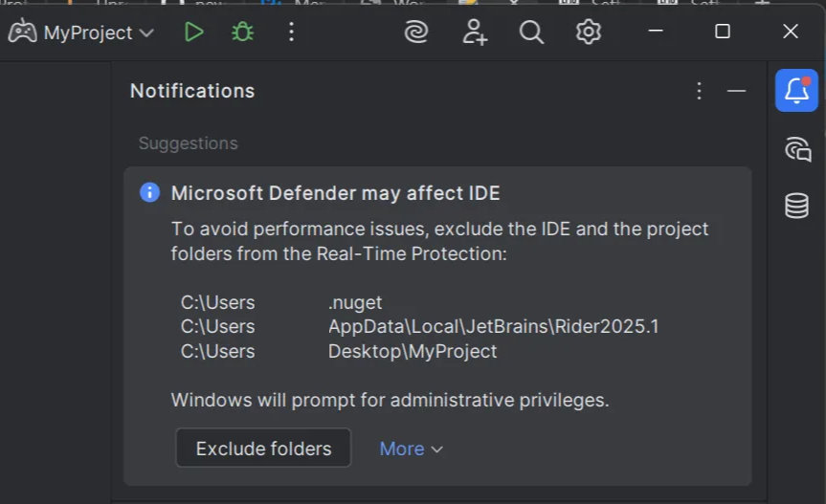The width and height of the screenshot is (826, 504).
Task: Click the AI swirl icon in the toolbar
Action: click(x=416, y=33)
